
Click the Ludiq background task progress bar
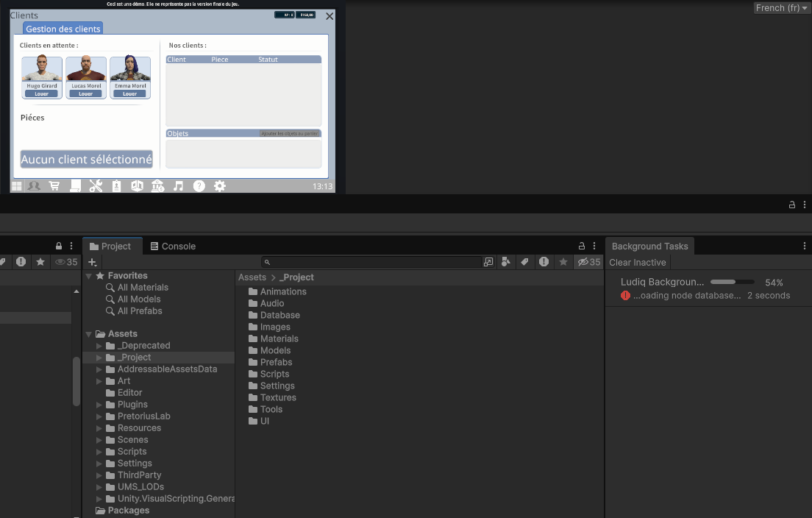tap(733, 282)
